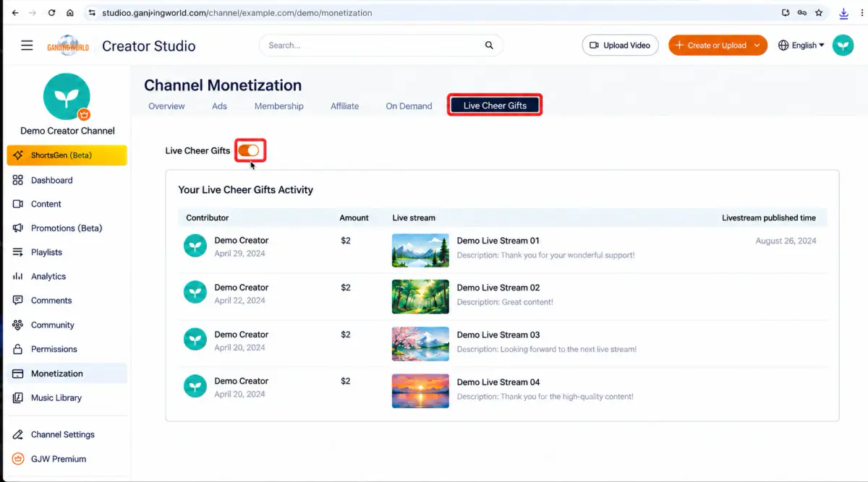Open ShortsGen (Beta) in sidebar
This screenshot has width=868, height=482.
67,155
